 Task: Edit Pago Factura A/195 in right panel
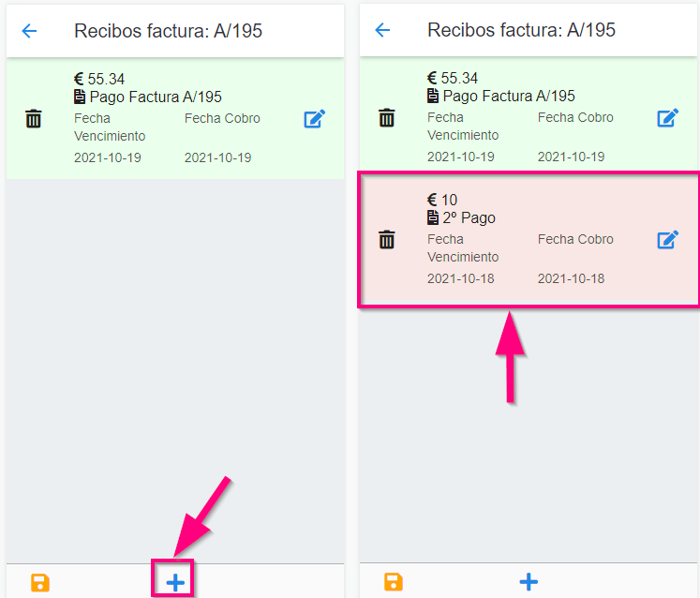(x=667, y=118)
